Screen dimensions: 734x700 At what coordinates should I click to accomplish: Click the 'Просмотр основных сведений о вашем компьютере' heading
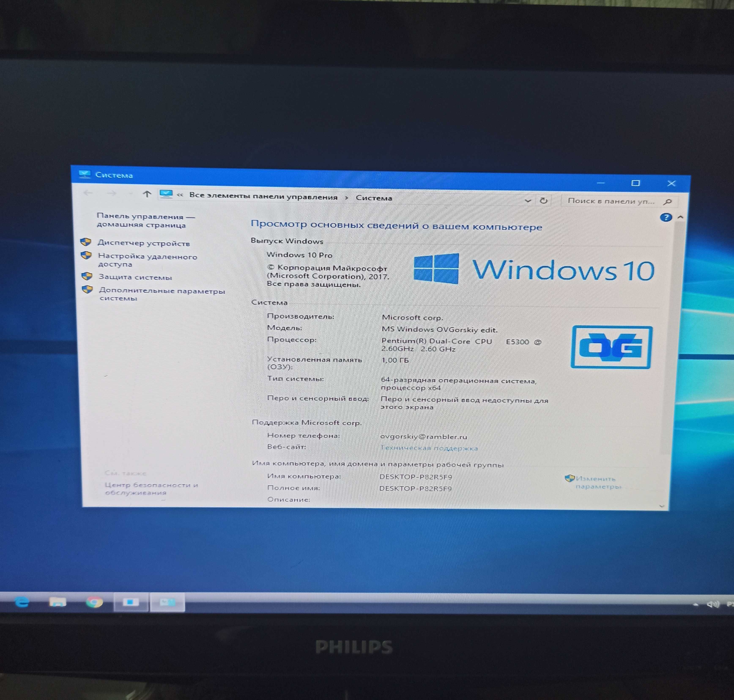pyautogui.click(x=396, y=225)
